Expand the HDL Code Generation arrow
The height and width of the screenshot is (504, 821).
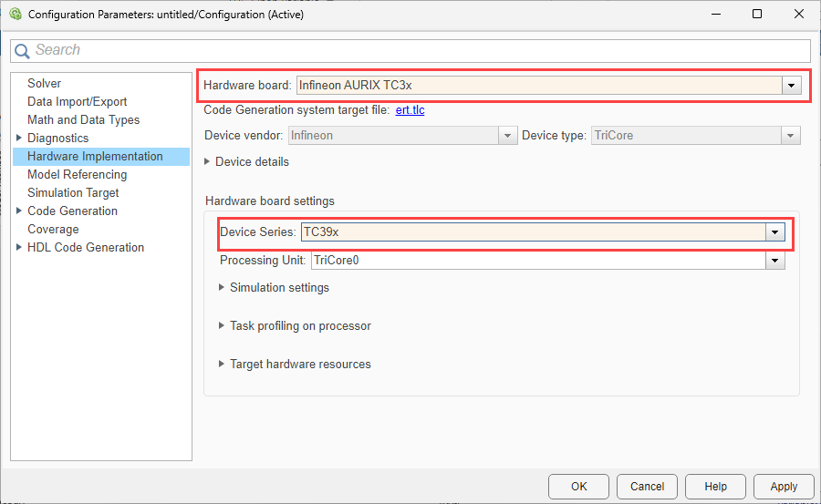[19, 247]
